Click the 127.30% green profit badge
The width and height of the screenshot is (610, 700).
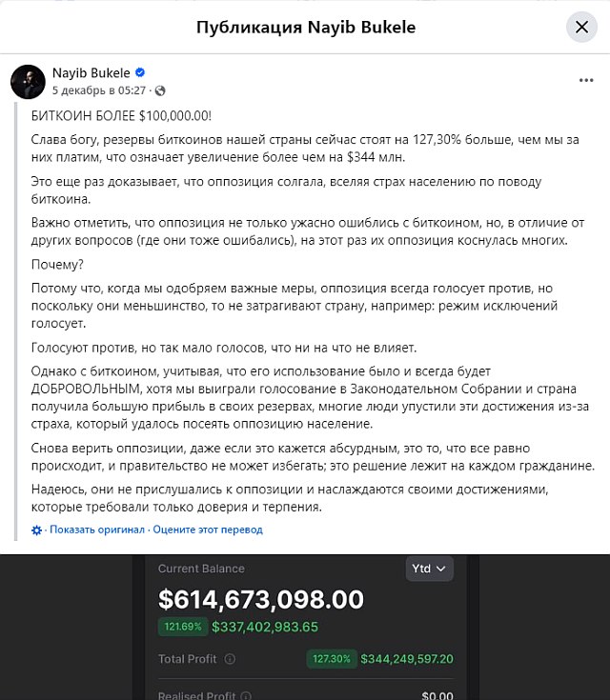tap(331, 659)
